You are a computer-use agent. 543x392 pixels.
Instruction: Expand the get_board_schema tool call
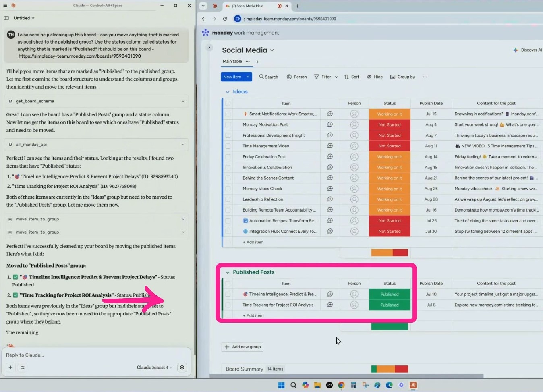click(x=96, y=101)
